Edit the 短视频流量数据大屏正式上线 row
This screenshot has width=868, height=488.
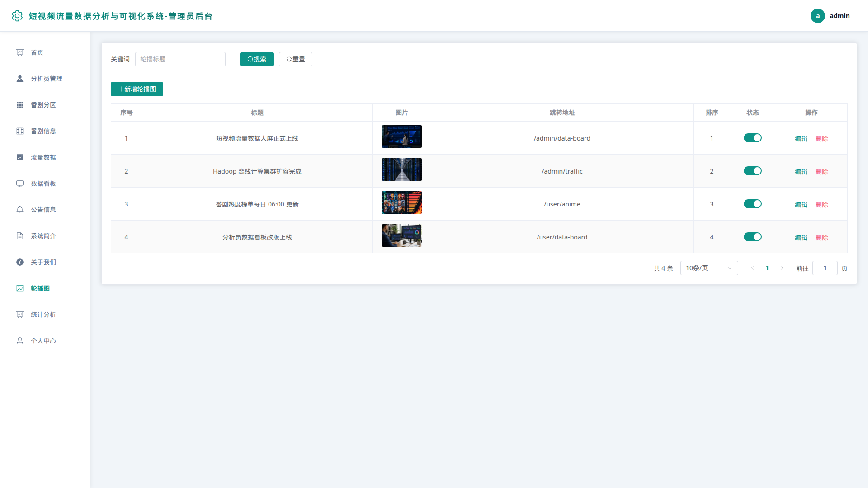point(801,139)
